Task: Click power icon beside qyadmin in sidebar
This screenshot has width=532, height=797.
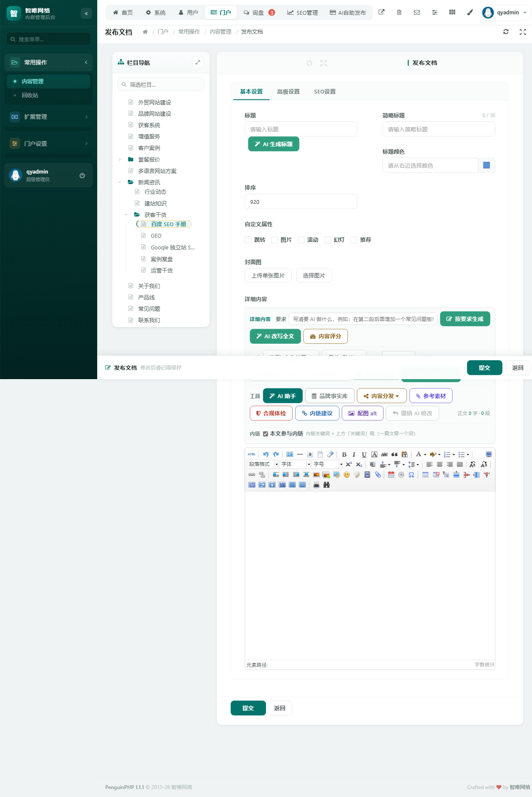Action: pyautogui.click(x=82, y=175)
